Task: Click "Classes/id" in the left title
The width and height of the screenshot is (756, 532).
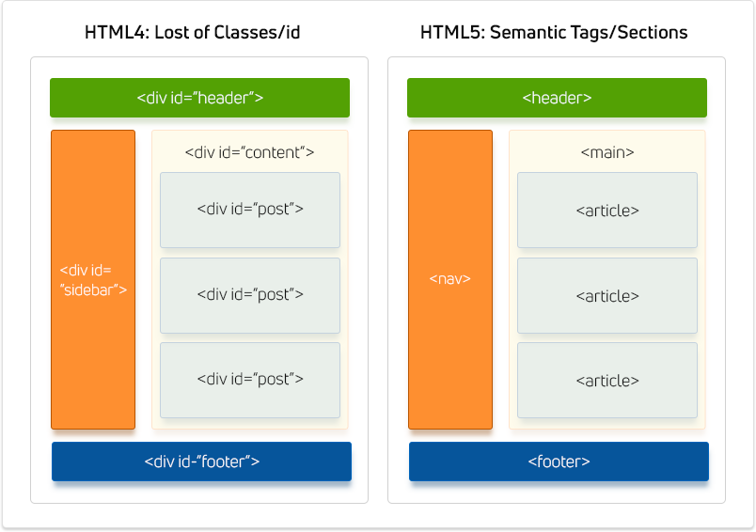Action: (x=266, y=33)
